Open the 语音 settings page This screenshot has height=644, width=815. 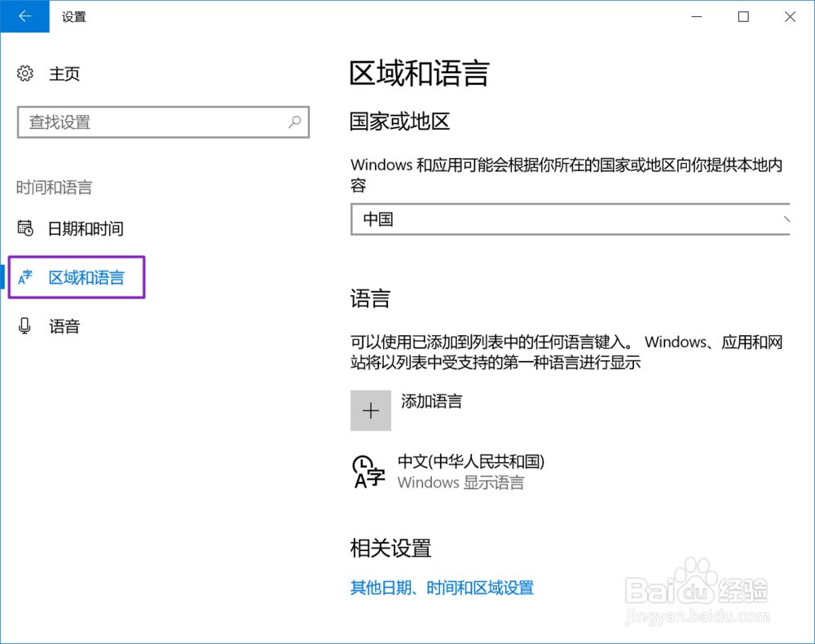coord(65,326)
